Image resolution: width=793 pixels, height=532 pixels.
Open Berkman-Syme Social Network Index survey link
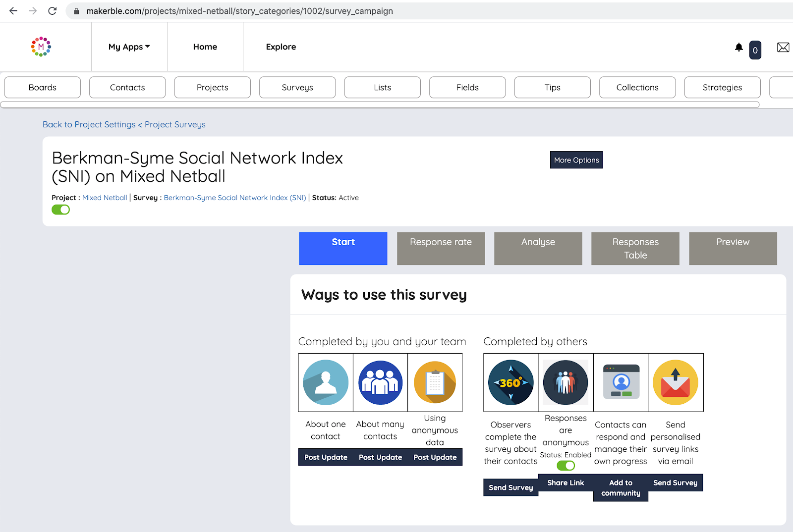click(235, 198)
